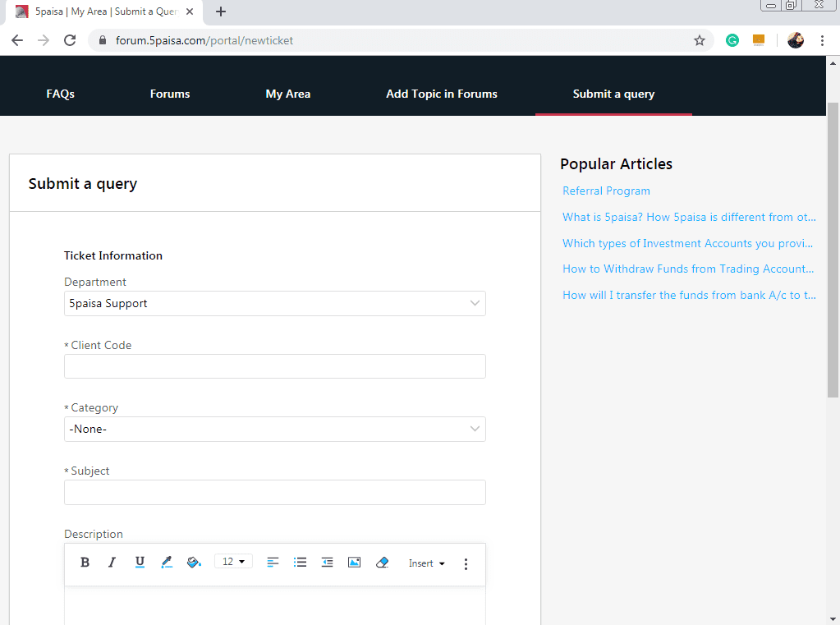Open more editor options (three dots)
This screenshot has width=840, height=625.
coord(466,563)
